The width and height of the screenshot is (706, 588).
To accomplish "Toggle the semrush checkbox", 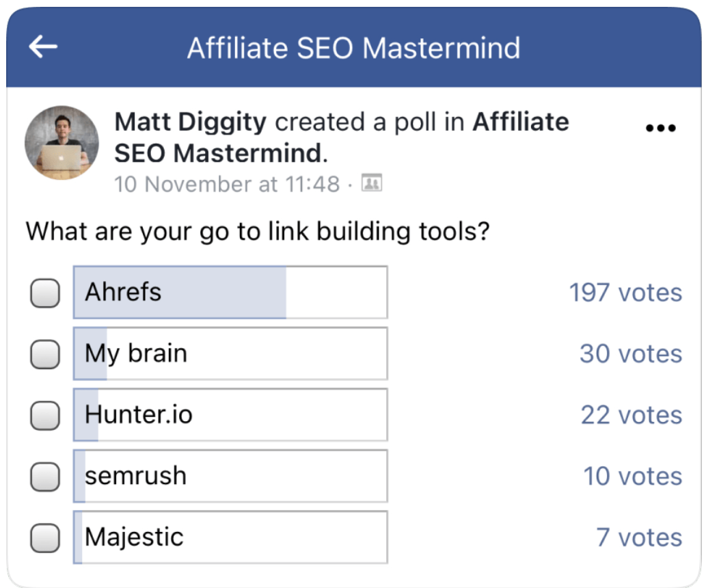I will pyautogui.click(x=45, y=477).
